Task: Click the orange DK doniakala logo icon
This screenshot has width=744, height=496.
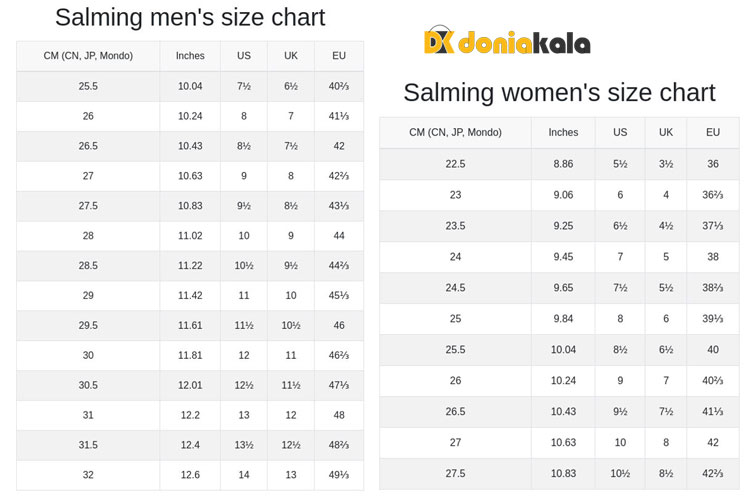Action: tap(440, 41)
